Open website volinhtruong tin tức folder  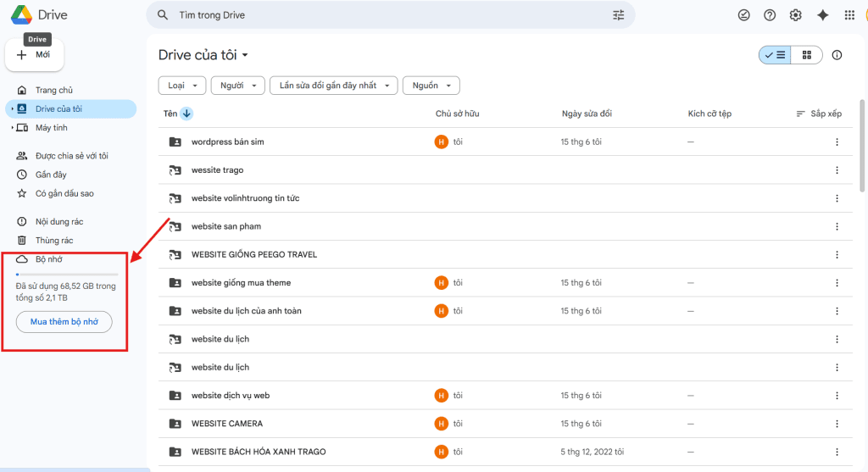tap(245, 198)
